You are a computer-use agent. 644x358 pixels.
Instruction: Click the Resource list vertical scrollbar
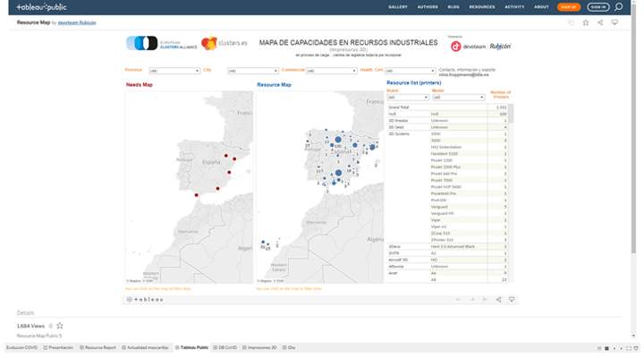point(511,114)
